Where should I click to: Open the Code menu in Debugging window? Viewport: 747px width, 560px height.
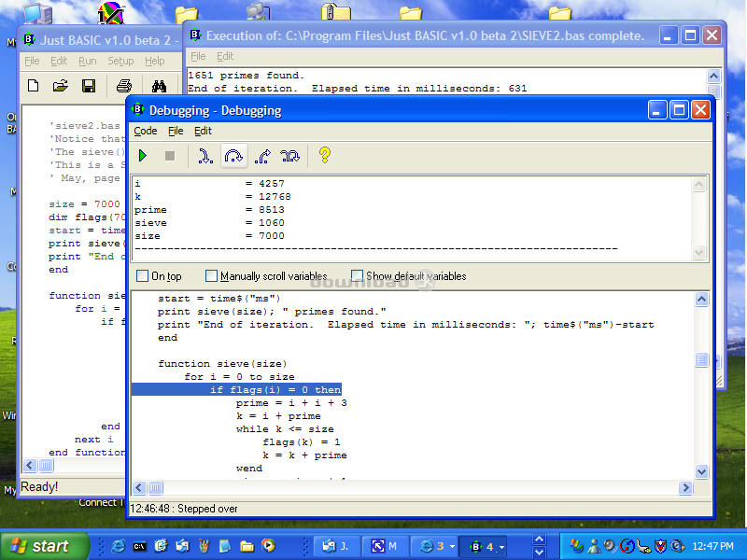pyautogui.click(x=146, y=132)
